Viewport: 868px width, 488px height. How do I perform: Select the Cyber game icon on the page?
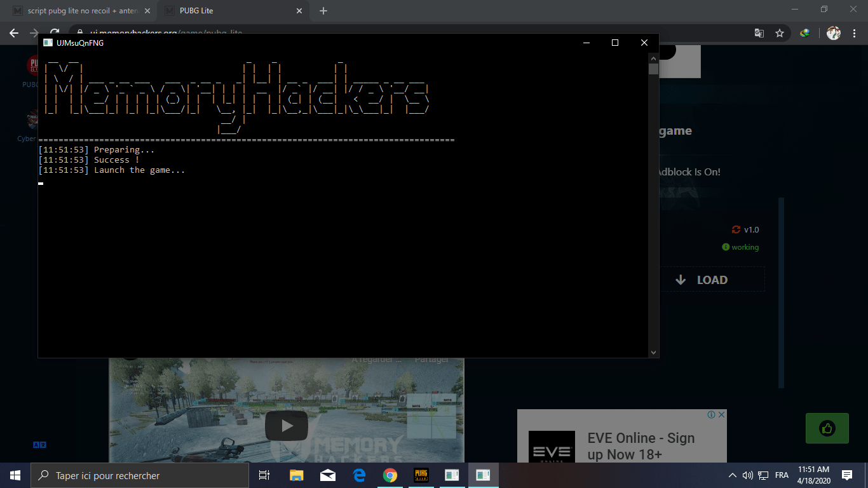(32, 119)
